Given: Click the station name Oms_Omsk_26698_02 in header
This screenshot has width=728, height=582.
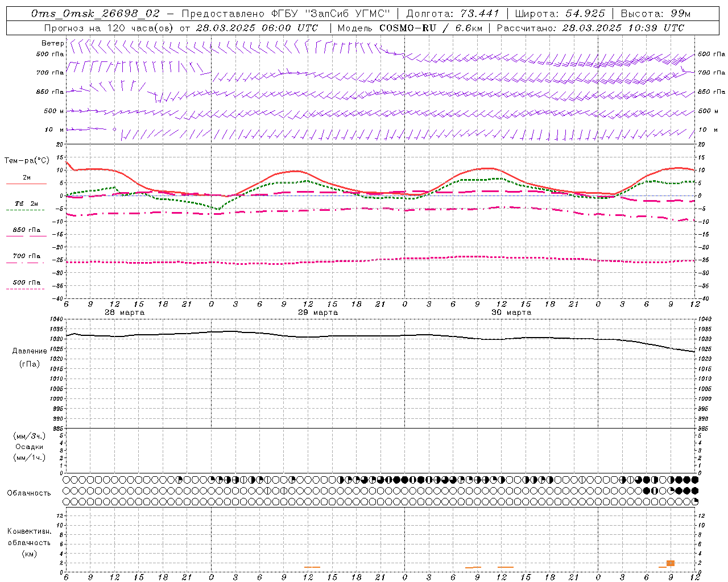Looking at the screenshot, I should [x=96, y=14].
